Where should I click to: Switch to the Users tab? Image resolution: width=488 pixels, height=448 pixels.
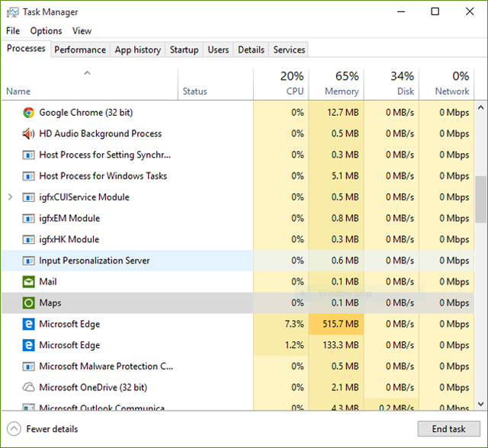(218, 50)
